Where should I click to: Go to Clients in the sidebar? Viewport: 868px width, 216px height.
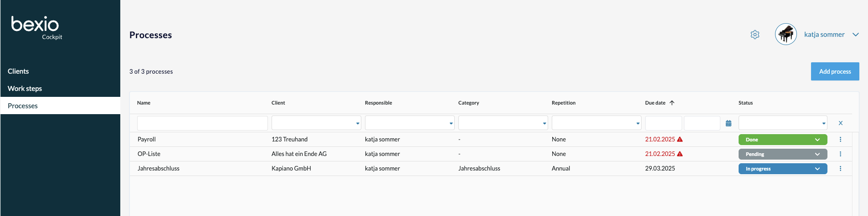pos(18,71)
